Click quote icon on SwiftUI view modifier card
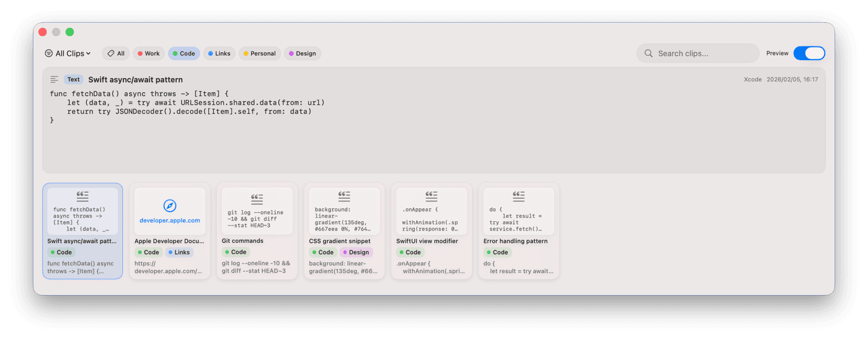Image resolution: width=868 pixels, height=339 pixels. click(432, 196)
